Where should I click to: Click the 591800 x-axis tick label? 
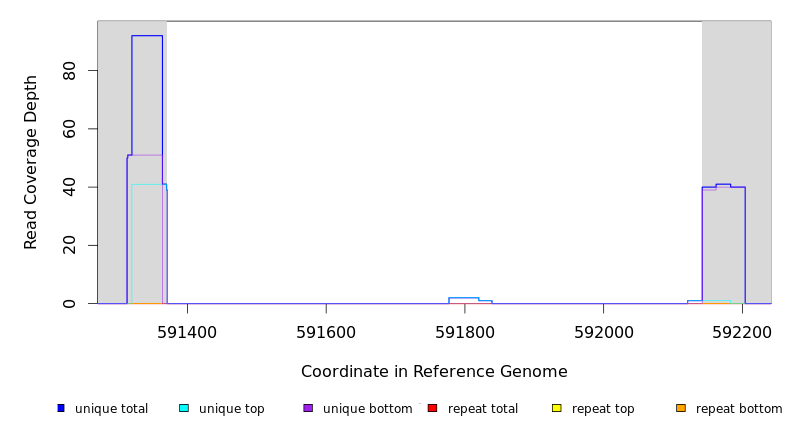(464, 332)
